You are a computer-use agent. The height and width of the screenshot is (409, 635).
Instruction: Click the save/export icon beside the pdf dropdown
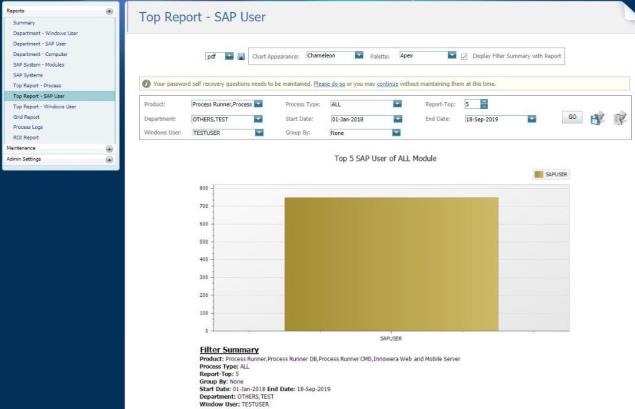(241, 56)
